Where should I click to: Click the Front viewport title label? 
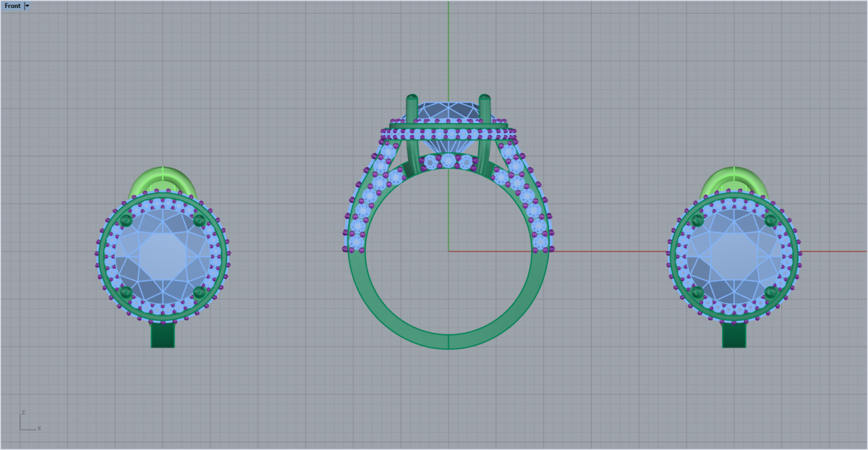point(12,6)
